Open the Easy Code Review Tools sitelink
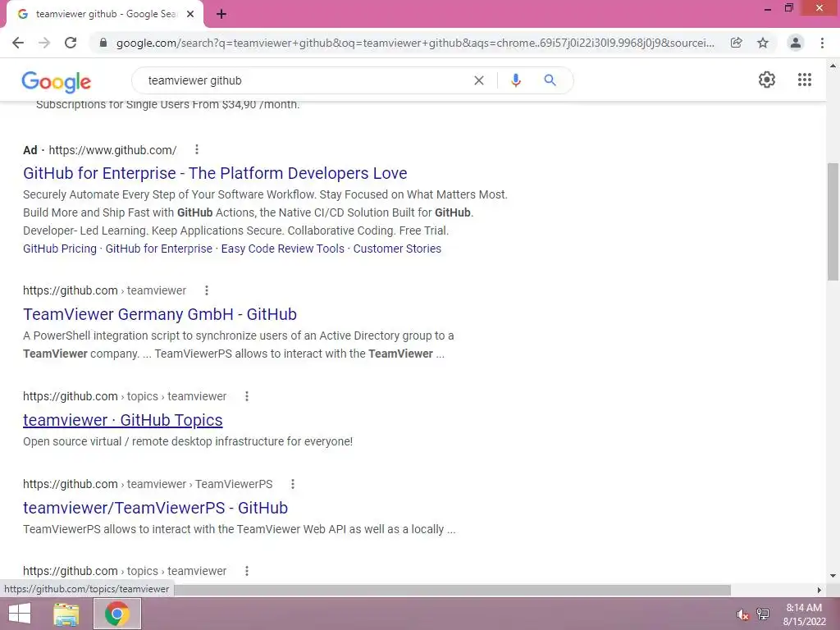This screenshot has width=840, height=630. coord(282,249)
